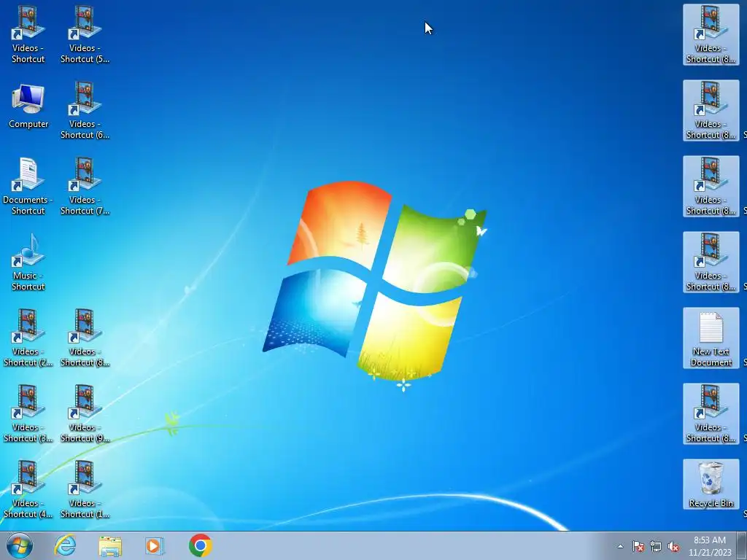Select the Videos - Shortcut (3... icon
This screenshot has height=560, width=747.
click(28, 414)
